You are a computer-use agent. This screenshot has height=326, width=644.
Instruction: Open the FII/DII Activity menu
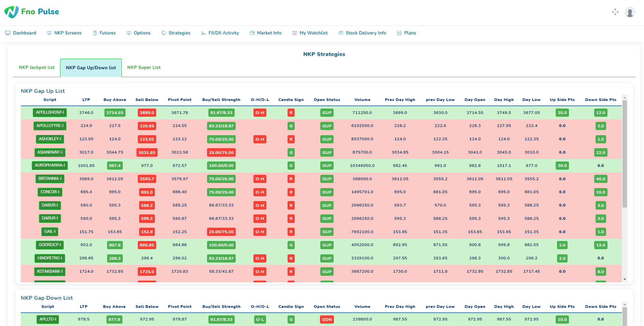pyautogui.click(x=220, y=33)
